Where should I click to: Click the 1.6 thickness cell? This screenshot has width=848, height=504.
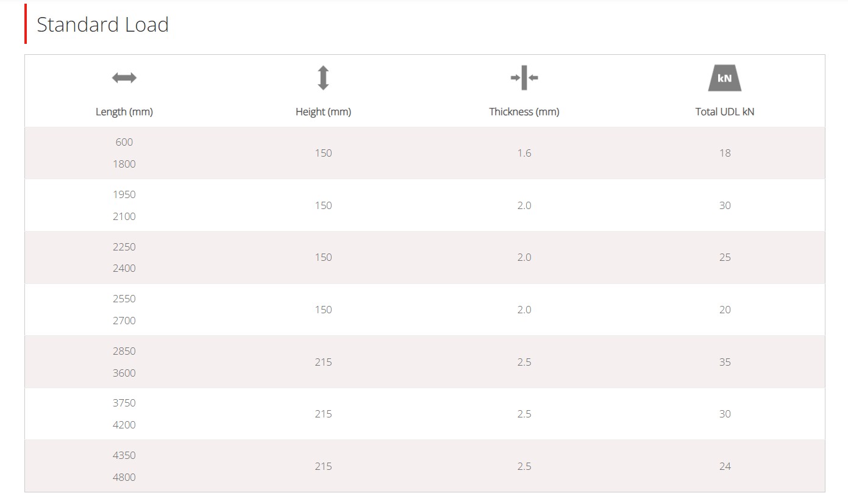tap(524, 153)
